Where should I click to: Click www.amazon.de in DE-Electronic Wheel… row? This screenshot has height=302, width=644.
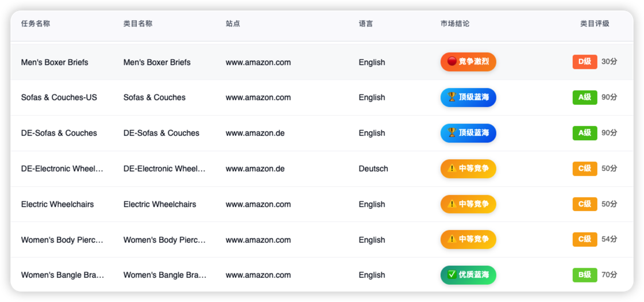[255, 169]
